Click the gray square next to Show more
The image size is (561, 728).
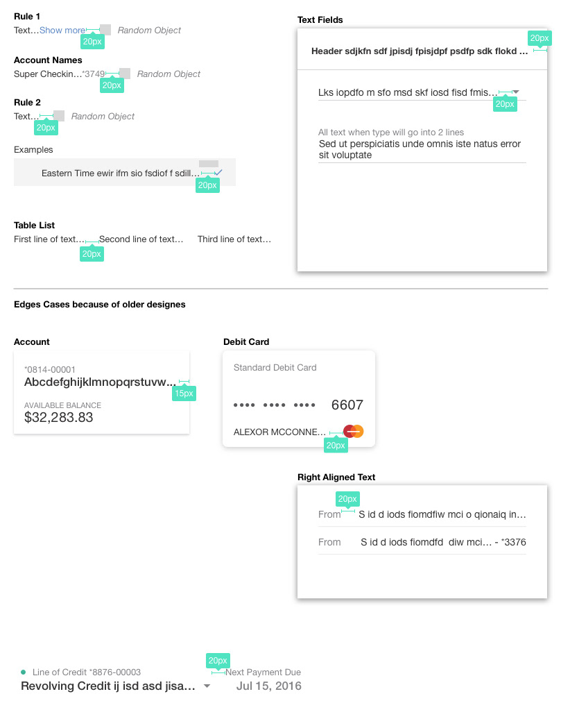click(105, 30)
